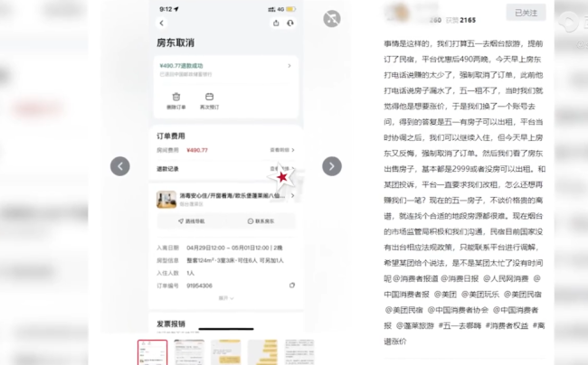588x365 pixels.
Task: Toggle the already-following button
Action: (525, 13)
